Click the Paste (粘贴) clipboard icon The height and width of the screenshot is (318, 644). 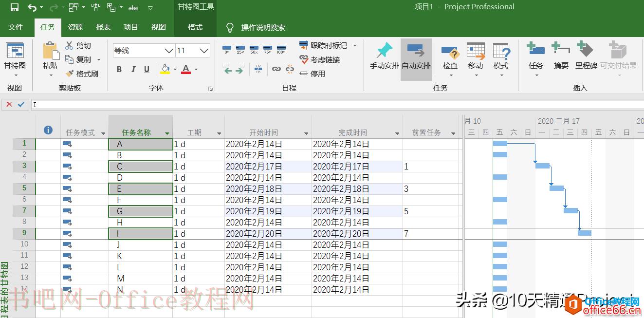(50, 51)
